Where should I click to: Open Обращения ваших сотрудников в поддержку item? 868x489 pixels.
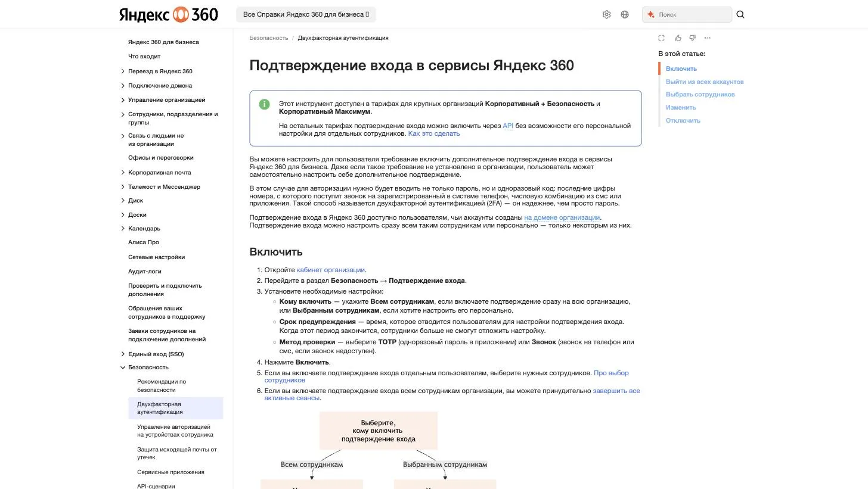pos(166,313)
